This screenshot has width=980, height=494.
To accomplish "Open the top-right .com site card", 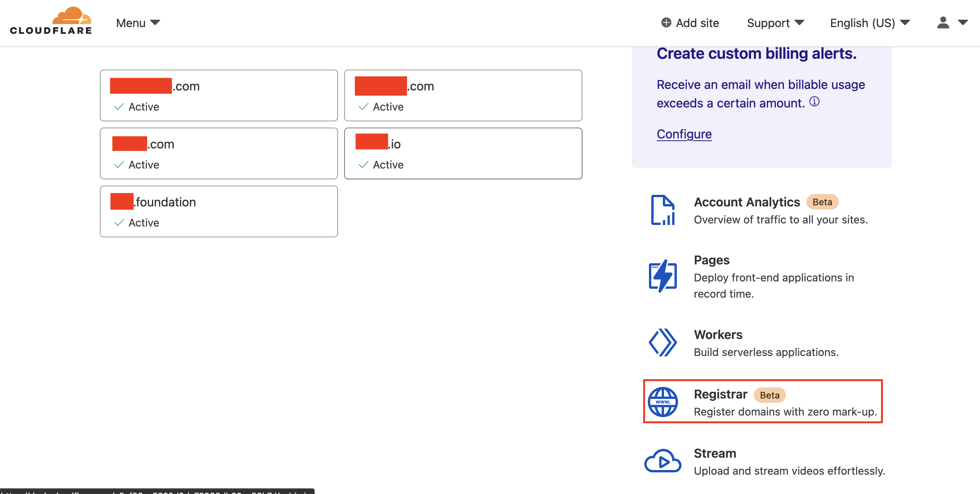I will pos(463,95).
